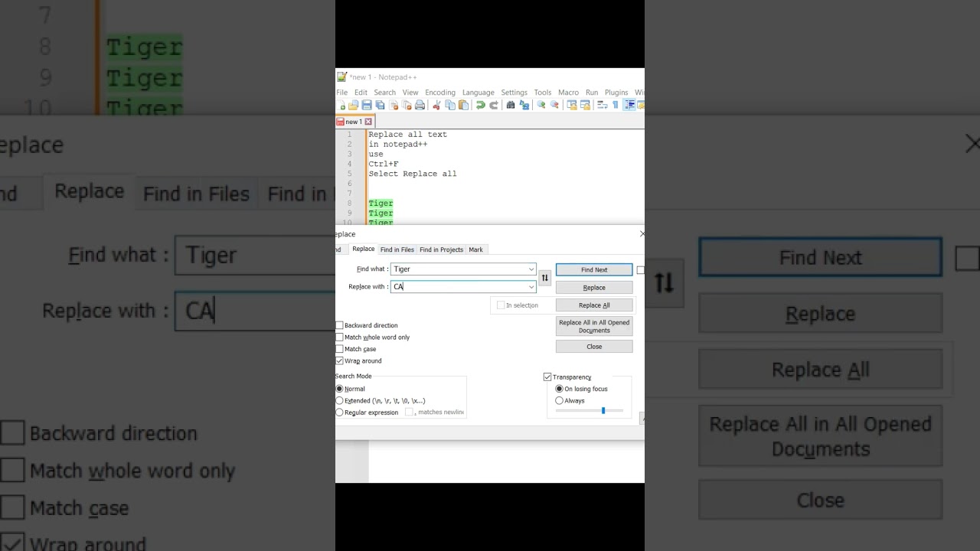Open the Settings menu
The height and width of the screenshot is (551, 980).
[x=514, y=93]
